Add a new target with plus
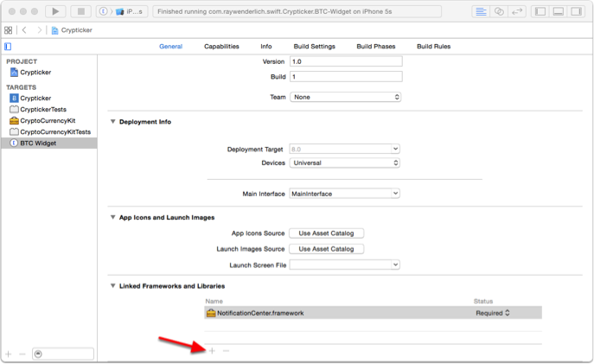The height and width of the screenshot is (364, 594). 9,354
